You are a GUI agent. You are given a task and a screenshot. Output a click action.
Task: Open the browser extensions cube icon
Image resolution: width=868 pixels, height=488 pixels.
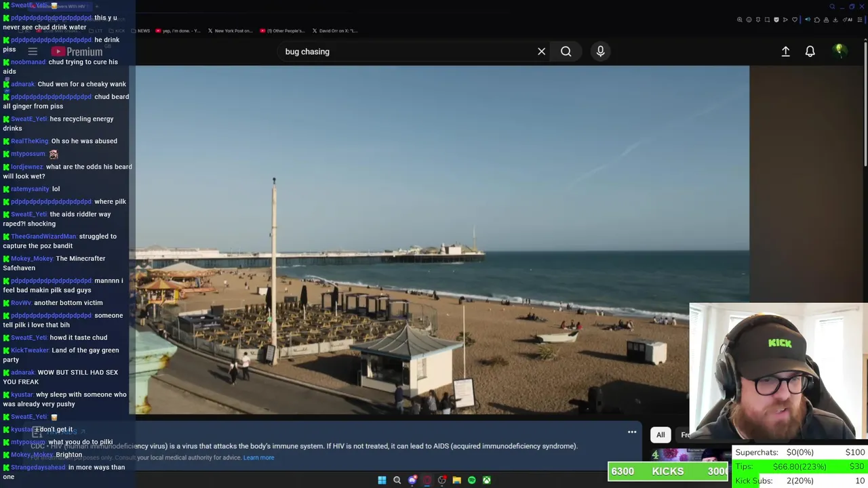point(817,20)
